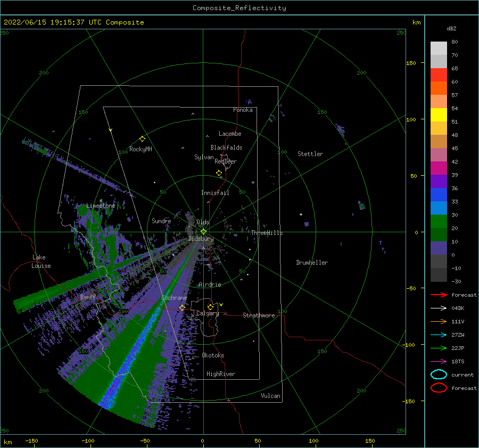
Task: Click the blue 36 dBZ color swatch
Action: pos(439,194)
